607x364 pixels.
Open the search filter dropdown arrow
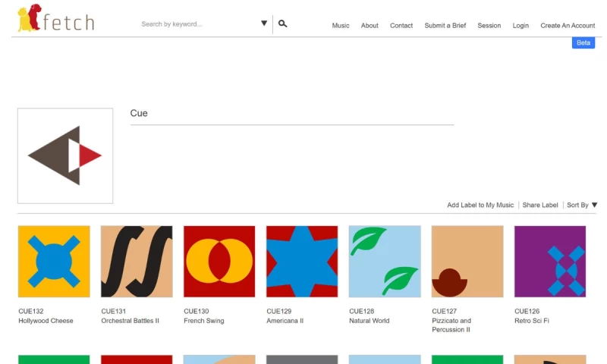pyautogui.click(x=264, y=24)
